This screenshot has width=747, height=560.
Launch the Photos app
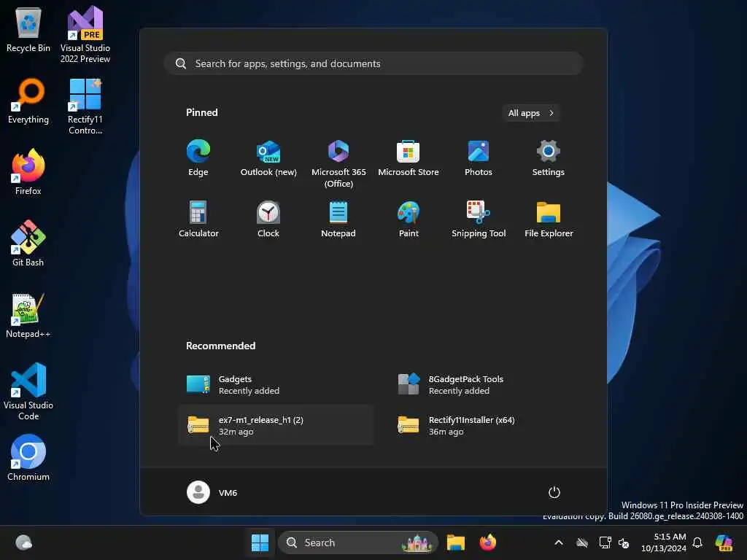479,158
